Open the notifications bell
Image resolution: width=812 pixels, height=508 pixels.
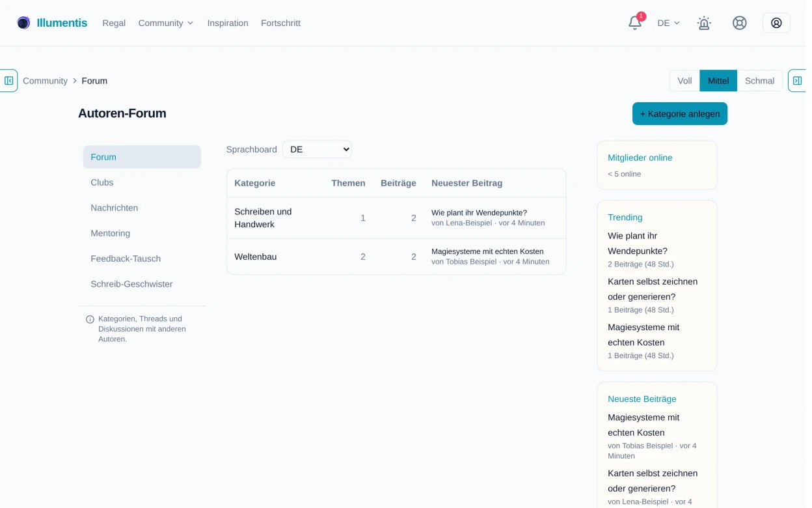[x=635, y=23]
